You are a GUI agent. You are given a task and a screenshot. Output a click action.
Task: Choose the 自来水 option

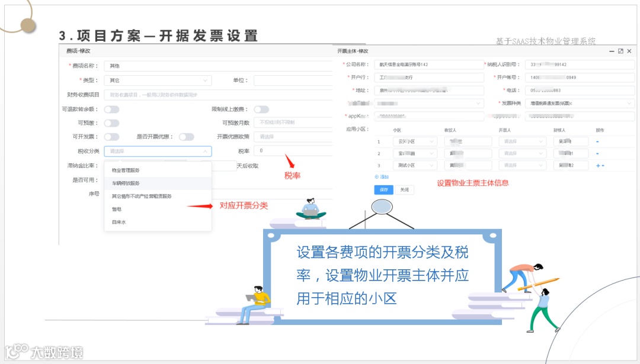click(x=158, y=222)
